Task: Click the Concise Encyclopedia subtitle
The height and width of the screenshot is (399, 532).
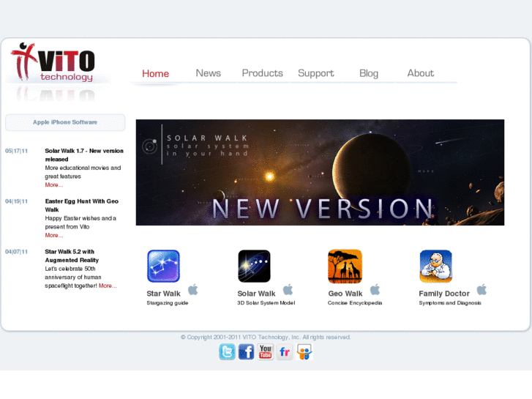Action: 355,303
